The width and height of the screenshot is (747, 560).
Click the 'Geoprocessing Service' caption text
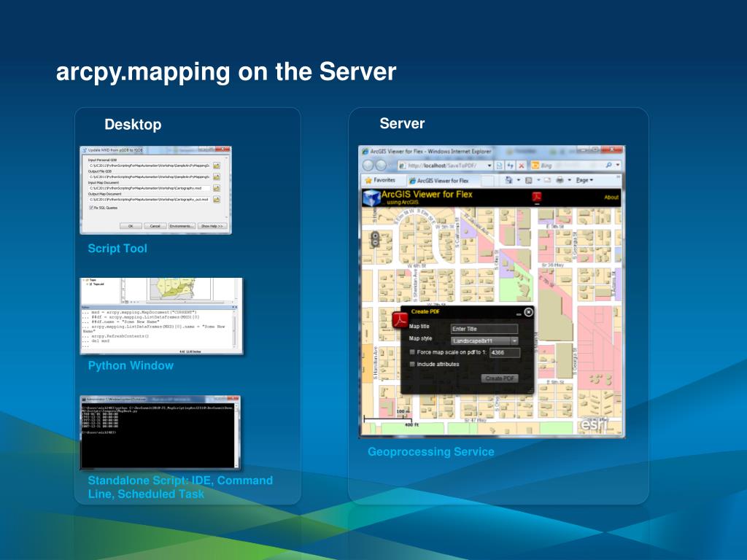(x=430, y=452)
